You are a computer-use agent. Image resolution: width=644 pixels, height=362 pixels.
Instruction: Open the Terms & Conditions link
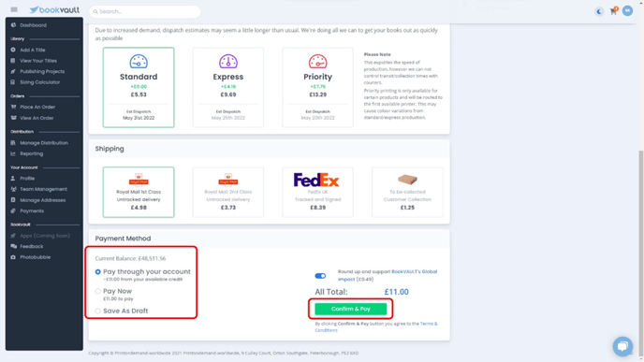coord(375,326)
